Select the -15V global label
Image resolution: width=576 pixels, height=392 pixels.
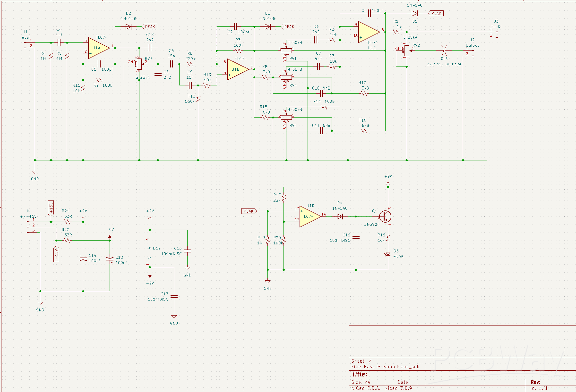click(x=56, y=254)
